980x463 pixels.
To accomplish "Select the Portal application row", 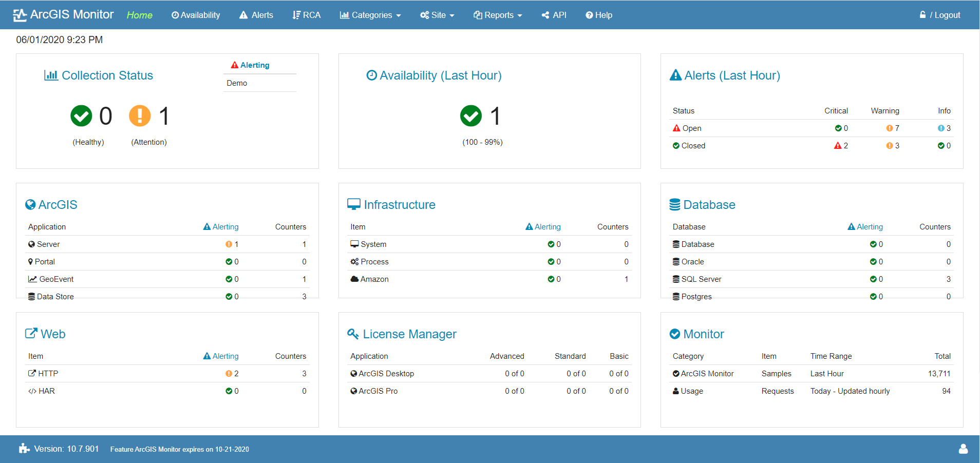I will click(167, 262).
